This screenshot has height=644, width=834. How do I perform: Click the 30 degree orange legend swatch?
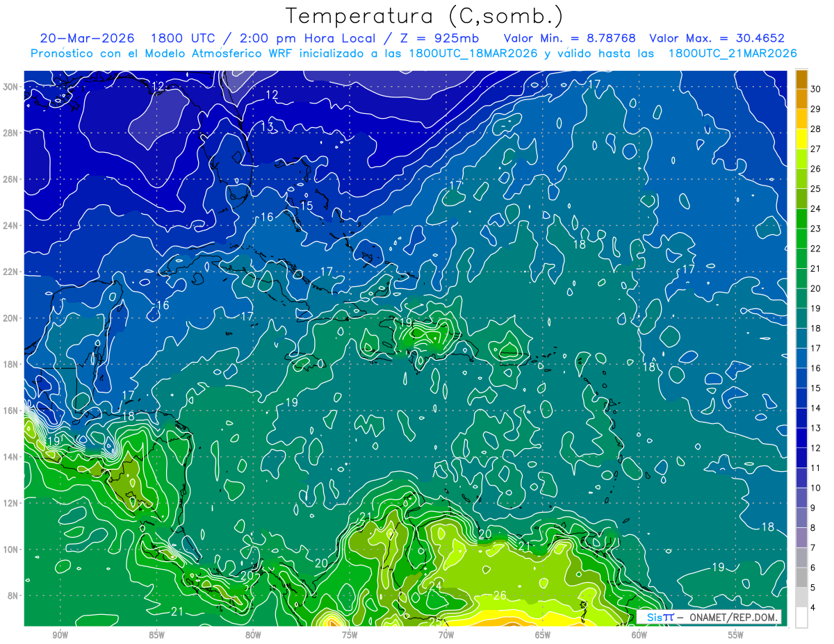coord(801,79)
